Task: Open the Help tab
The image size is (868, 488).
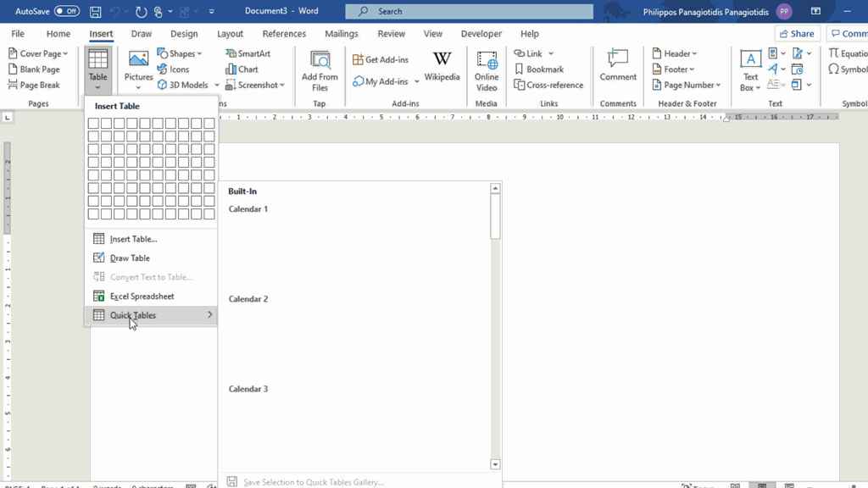Action: [529, 34]
